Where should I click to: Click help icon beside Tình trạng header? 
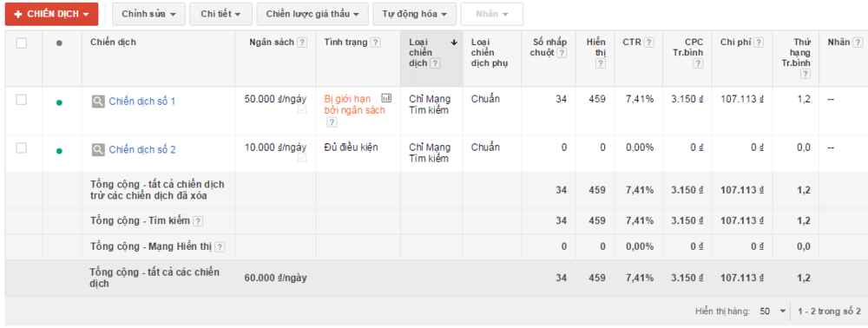pyautogui.click(x=375, y=43)
